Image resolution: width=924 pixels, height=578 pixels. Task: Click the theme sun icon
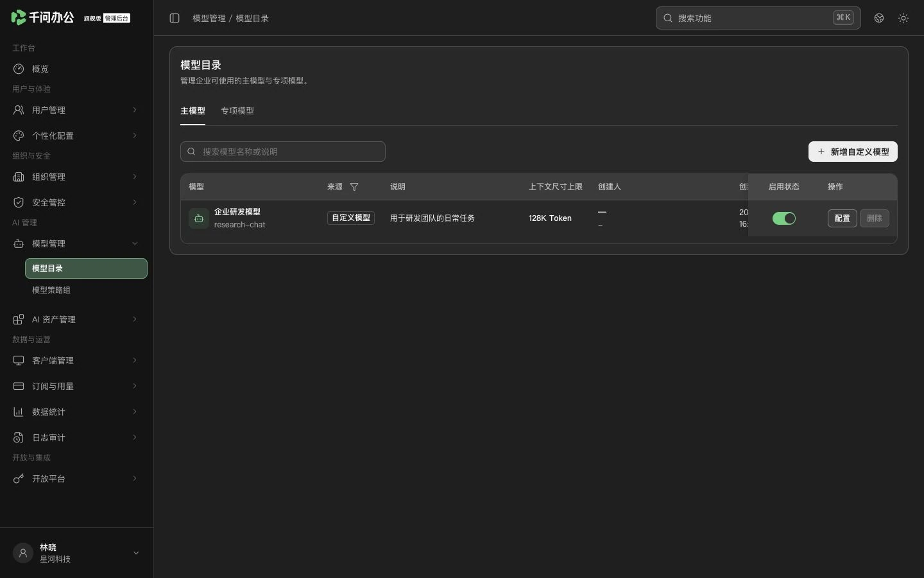[x=903, y=18]
